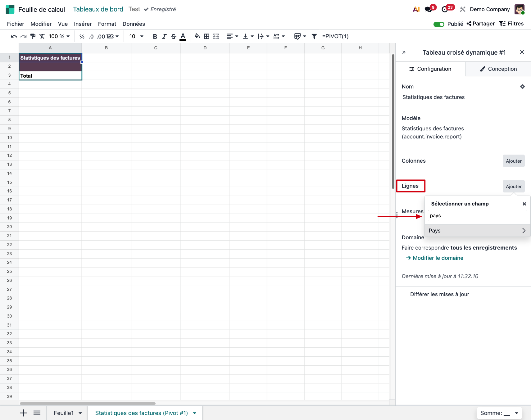Open the Somme statistics dropdown
This screenshot has height=420, width=531.
pos(499,413)
